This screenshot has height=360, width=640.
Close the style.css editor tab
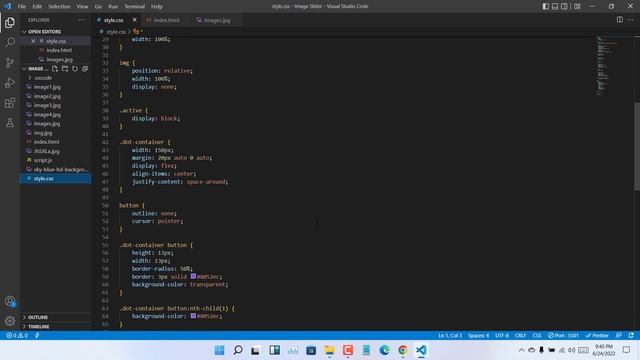click(x=134, y=20)
